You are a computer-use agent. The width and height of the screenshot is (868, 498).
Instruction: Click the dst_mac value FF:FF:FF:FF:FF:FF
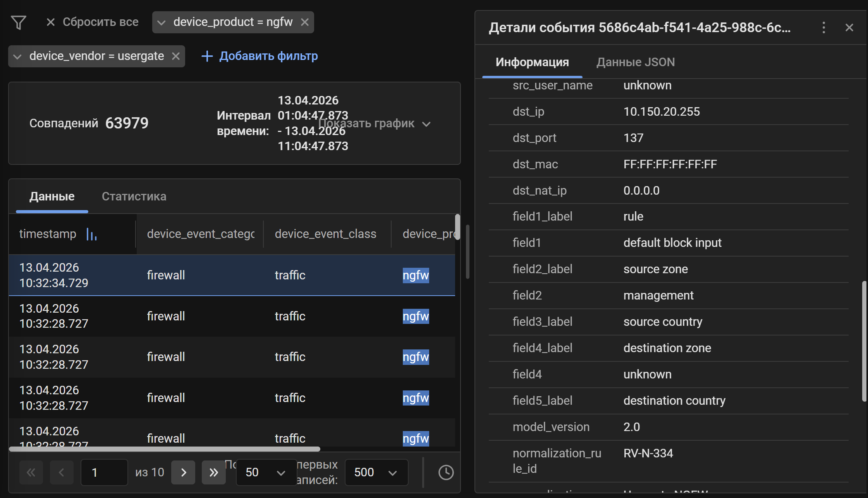point(670,164)
